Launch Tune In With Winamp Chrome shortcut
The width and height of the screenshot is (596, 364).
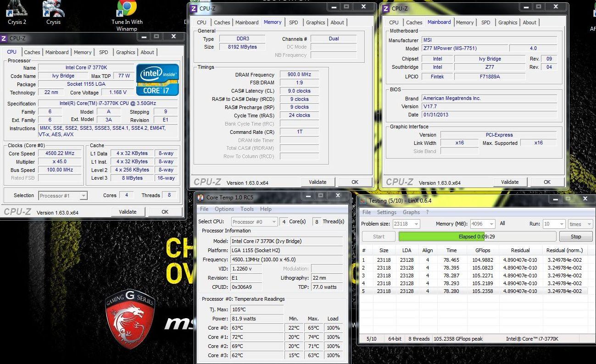[x=127, y=16]
